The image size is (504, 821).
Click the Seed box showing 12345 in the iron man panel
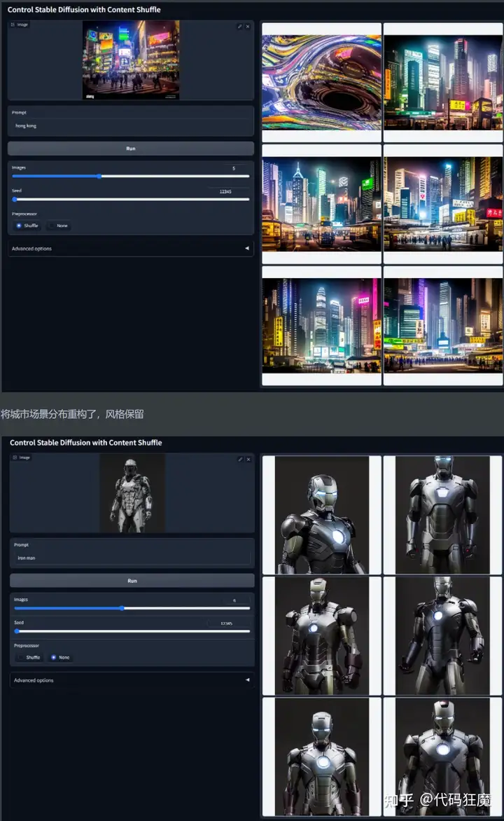[x=227, y=623]
